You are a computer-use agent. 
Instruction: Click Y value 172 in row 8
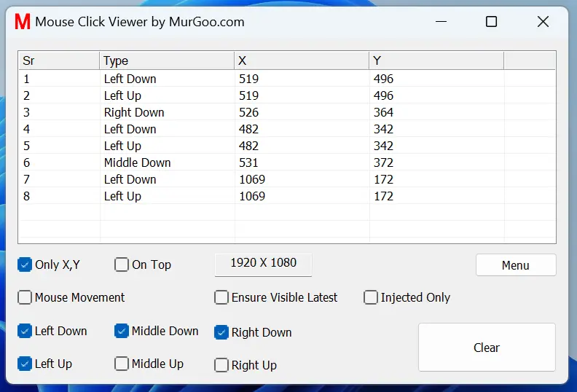tap(383, 196)
